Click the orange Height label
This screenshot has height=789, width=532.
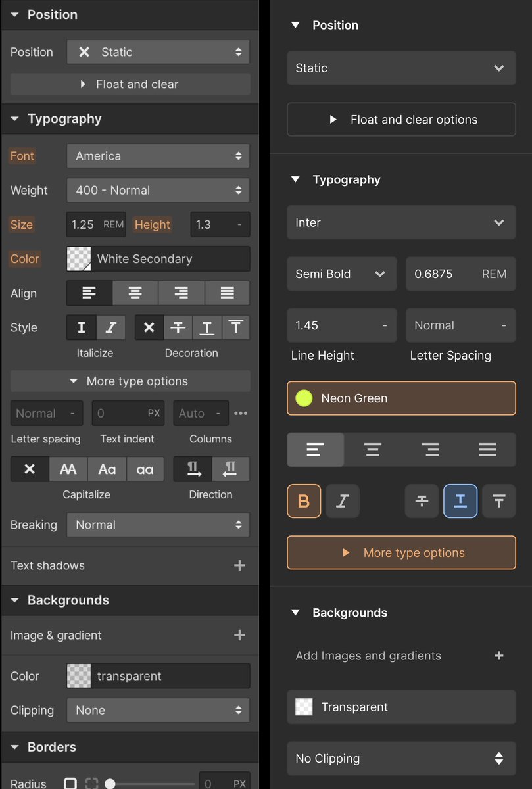pos(153,224)
